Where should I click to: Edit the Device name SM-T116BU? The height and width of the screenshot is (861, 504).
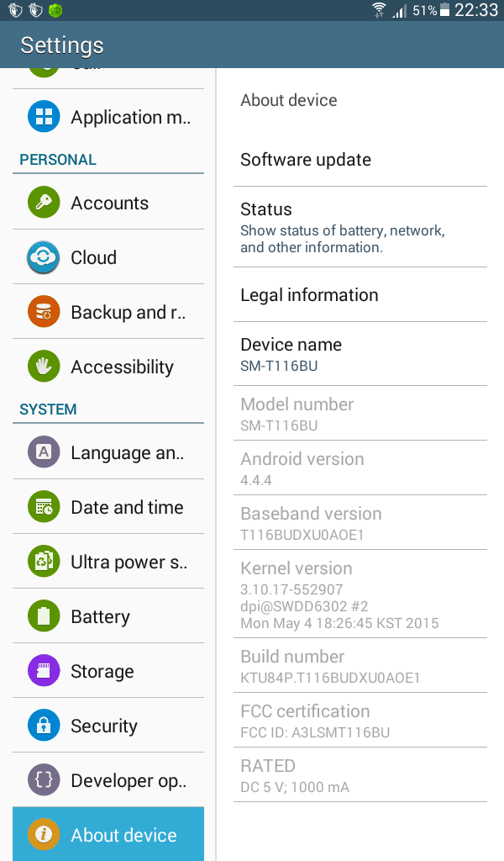pyautogui.click(x=360, y=354)
